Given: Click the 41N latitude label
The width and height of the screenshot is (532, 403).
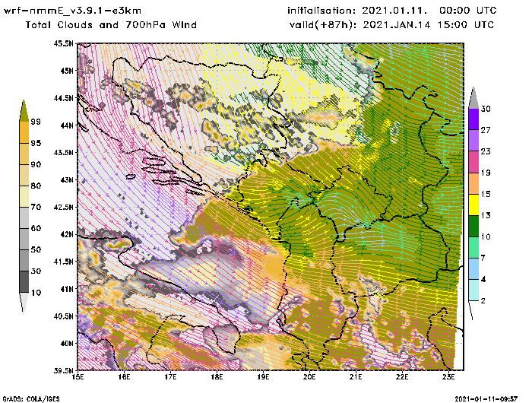Looking at the screenshot, I should tap(67, 289).
